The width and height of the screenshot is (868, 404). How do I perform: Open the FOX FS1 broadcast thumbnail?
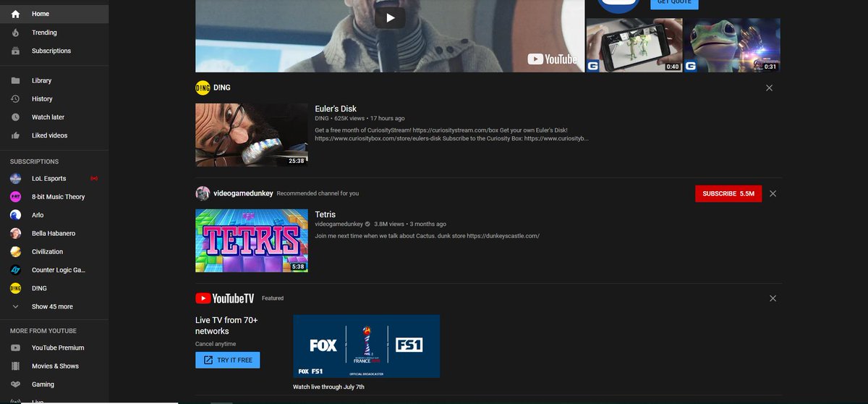(366, 346)
